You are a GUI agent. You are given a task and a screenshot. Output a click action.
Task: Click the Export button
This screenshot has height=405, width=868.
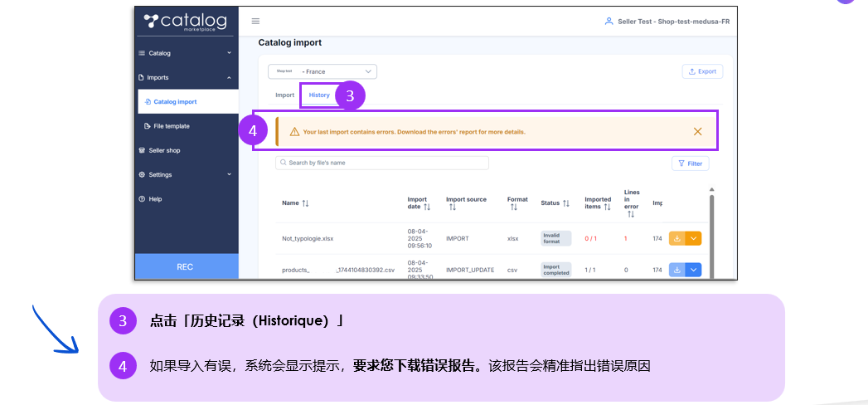pyautogui.click(x=702, y=71)
